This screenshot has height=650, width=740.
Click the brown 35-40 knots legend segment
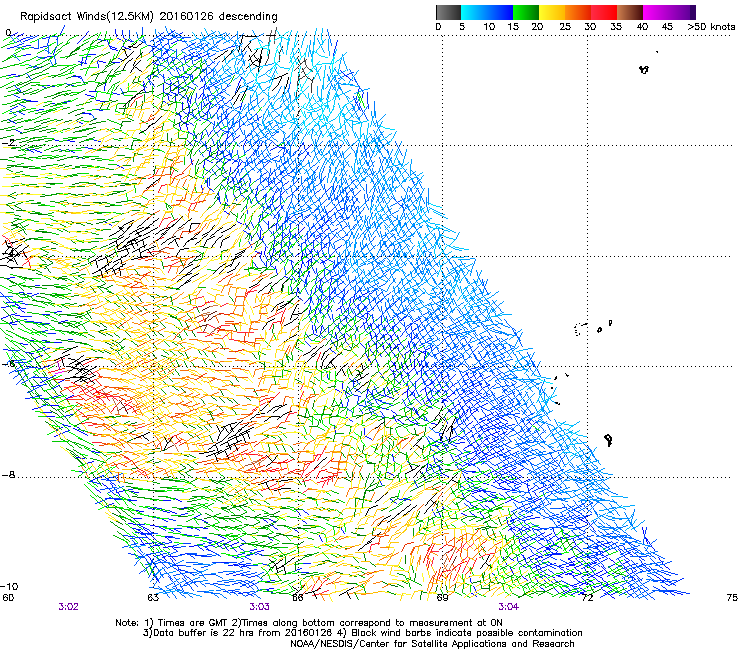(630, 12)
